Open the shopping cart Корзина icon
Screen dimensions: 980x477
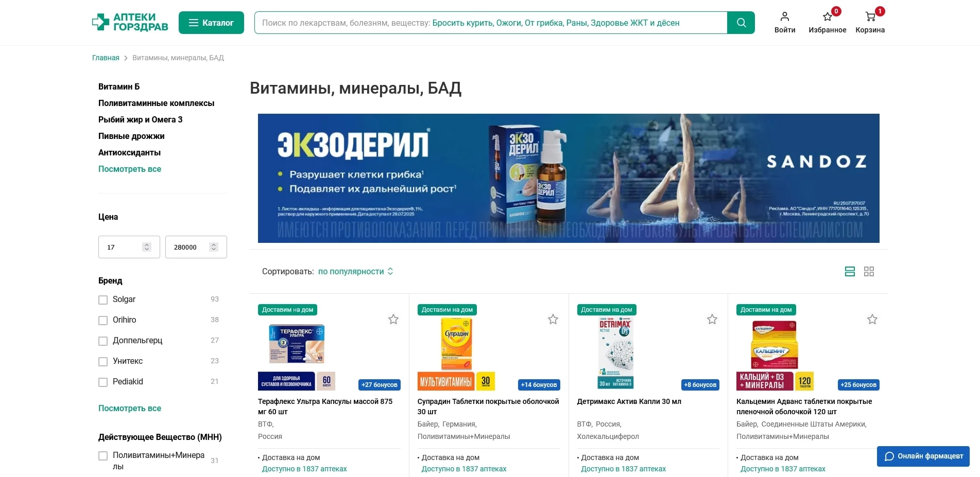[870, 17]
